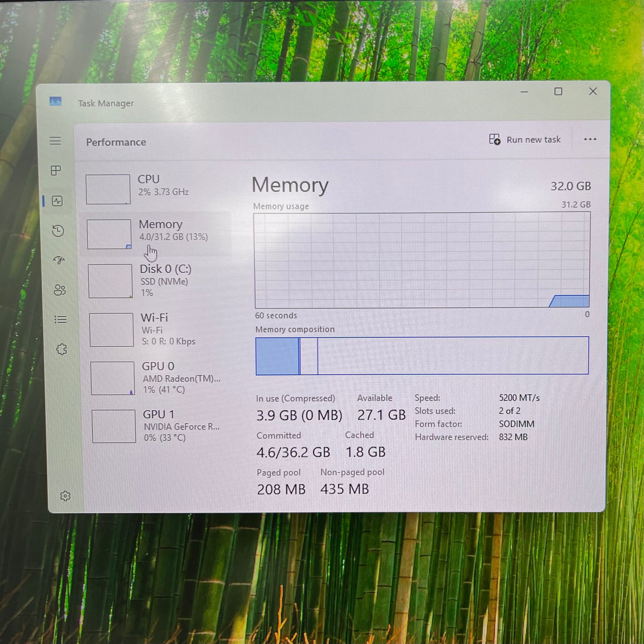
Task: Open the three-dot more options menu
Action: click(x=590, y=139)
